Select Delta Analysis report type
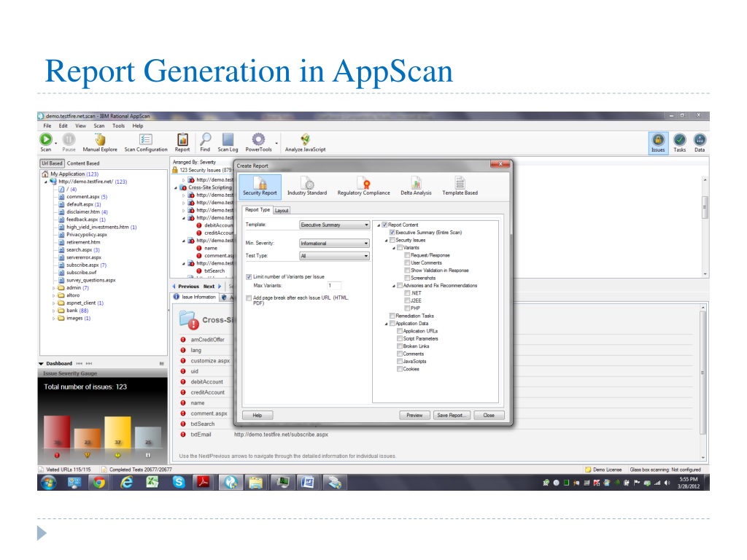 tap(416, 186)
